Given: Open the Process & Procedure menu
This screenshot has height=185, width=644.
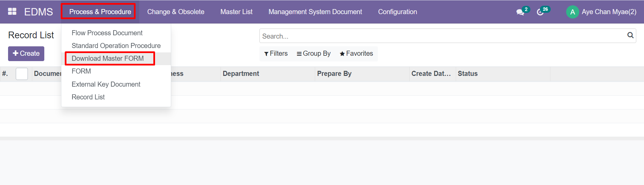Looking at the screenshot, I should coord(100,12).
